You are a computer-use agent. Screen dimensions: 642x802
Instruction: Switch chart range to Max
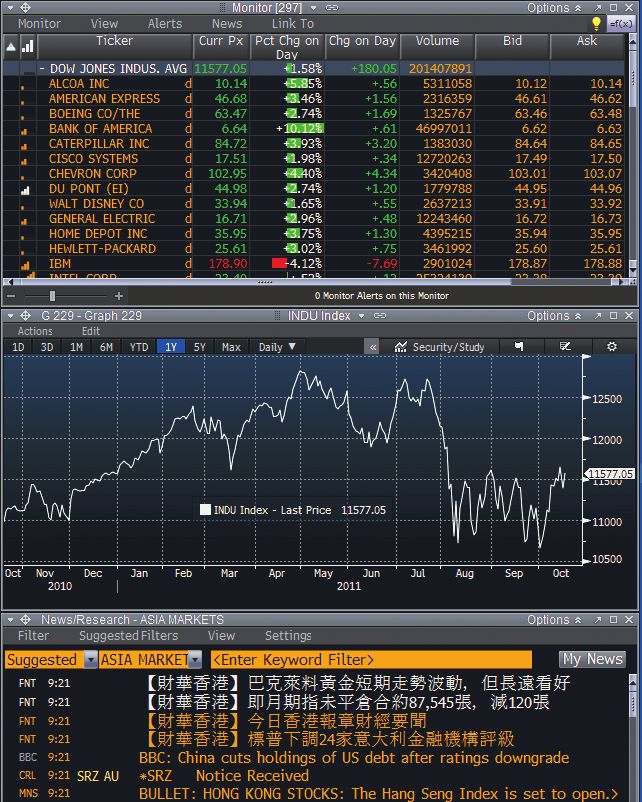coord(231,347)
